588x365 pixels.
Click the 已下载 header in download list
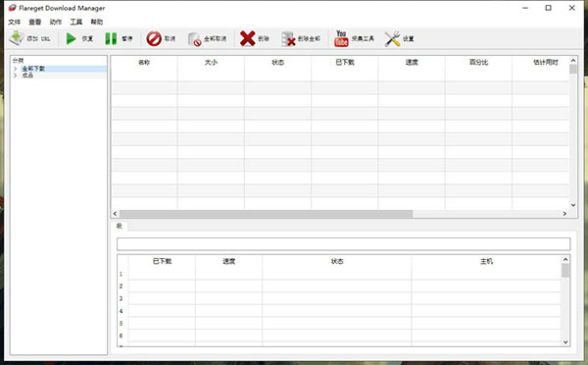coord(345,63)
